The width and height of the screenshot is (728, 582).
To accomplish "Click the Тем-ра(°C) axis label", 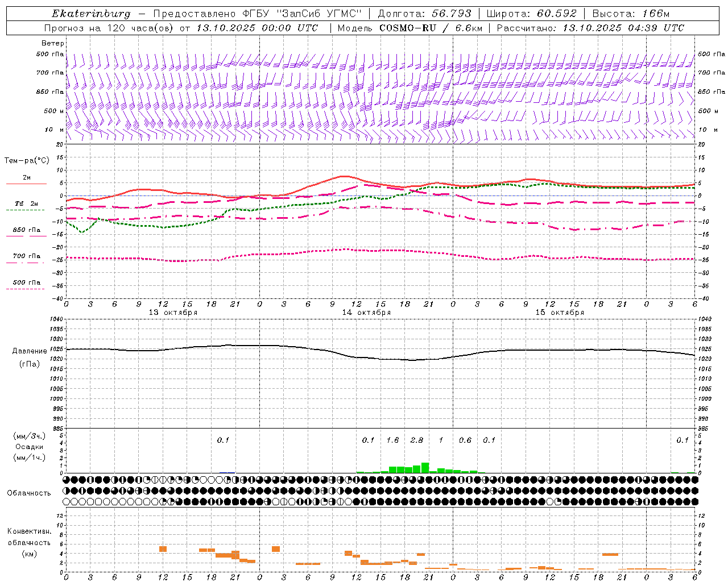I will click(27, 160).
